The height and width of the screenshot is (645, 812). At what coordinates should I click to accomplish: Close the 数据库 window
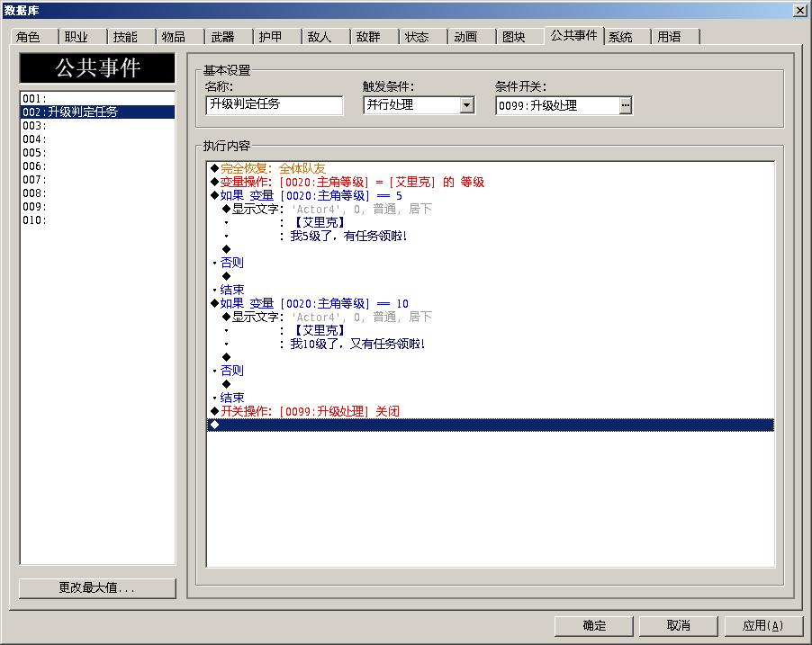click(800, 11)
